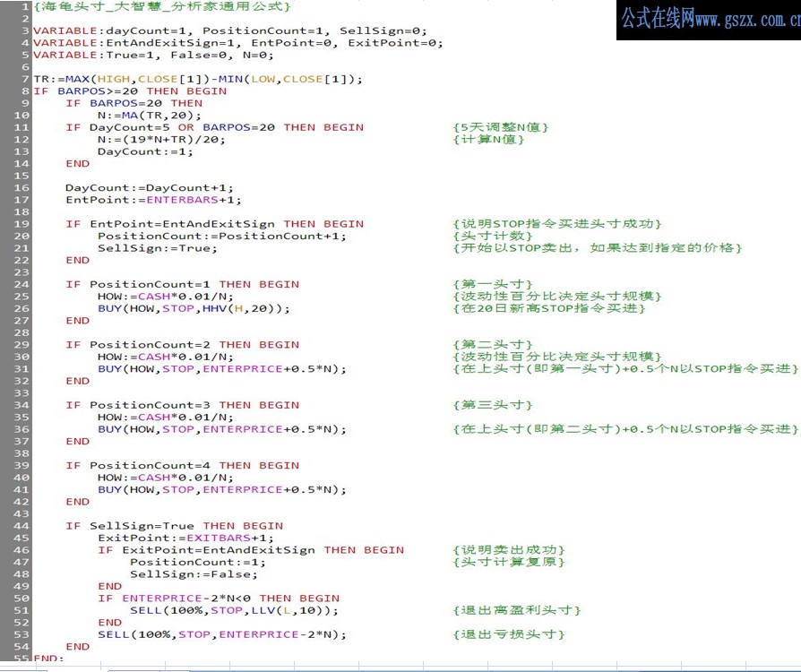Click the TR:=MAX(HIGH,CLOSE[1]) formula line

(x=198, y=79)
